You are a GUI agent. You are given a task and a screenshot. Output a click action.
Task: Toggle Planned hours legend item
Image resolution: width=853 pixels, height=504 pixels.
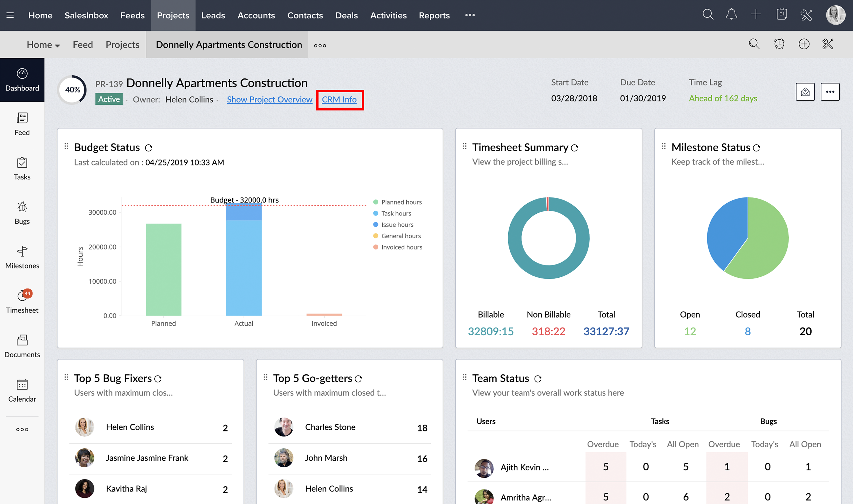[401, 202]
